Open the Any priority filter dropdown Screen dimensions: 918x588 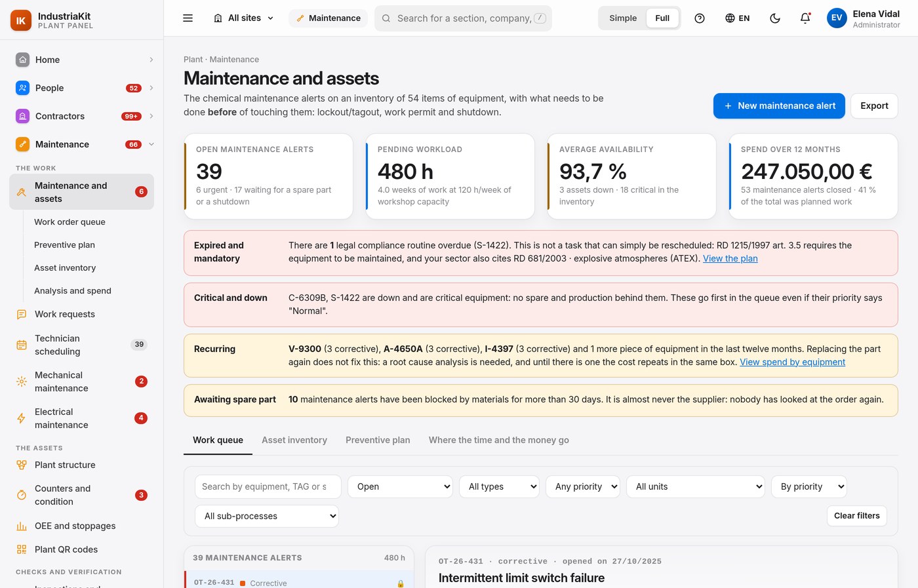point(583,486)
